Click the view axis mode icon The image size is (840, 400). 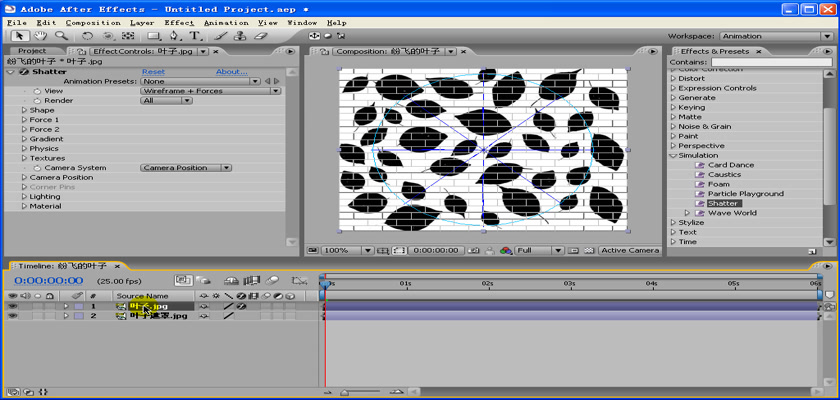click(x=341, y=36)
